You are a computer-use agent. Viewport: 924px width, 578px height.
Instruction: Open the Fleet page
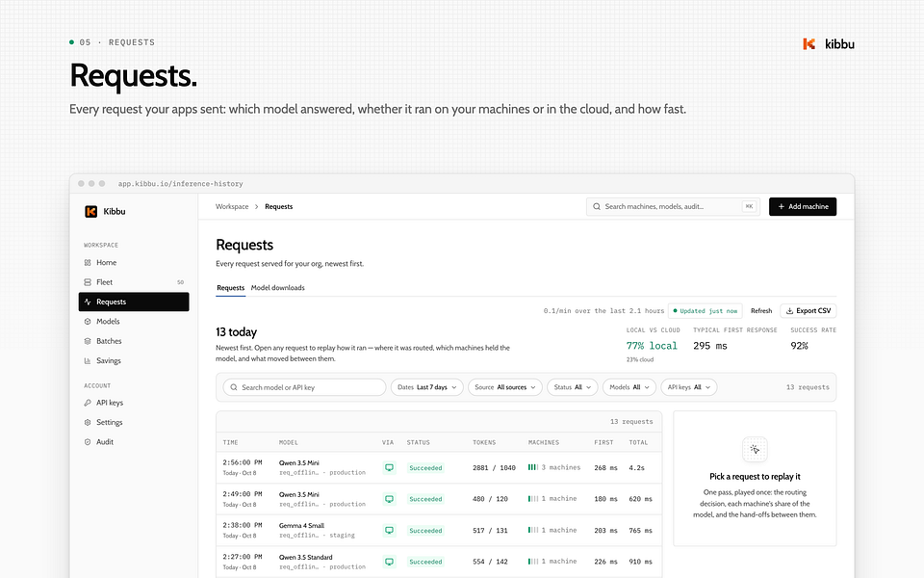134,282
